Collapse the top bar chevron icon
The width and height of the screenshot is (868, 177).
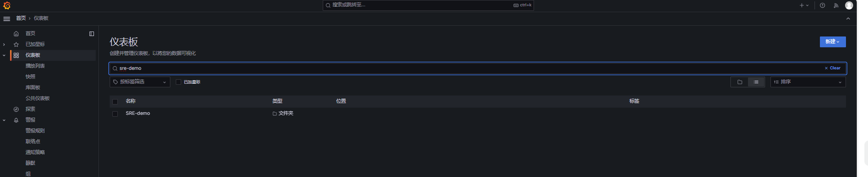pyautogui.click(x=848, y=18)
